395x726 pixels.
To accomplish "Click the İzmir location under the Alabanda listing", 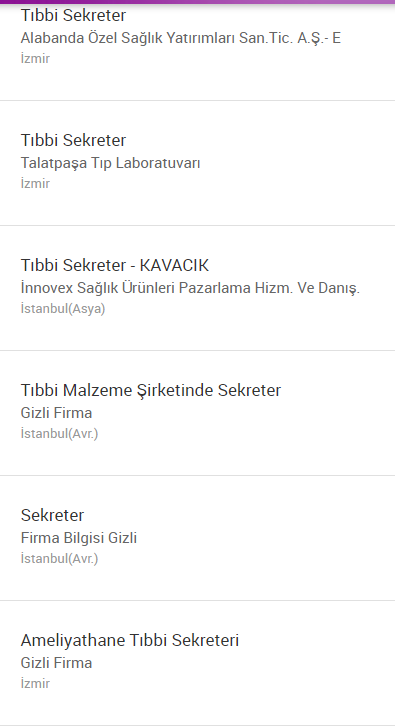I will [x=35, y=58].
